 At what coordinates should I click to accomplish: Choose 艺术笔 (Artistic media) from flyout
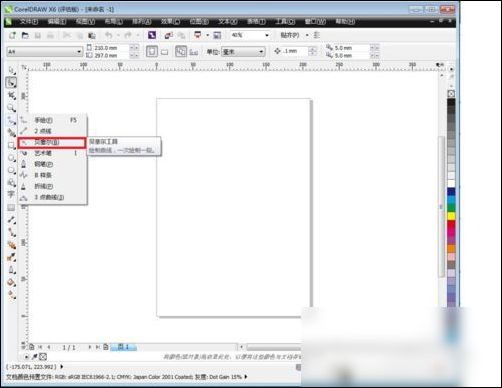52,153
